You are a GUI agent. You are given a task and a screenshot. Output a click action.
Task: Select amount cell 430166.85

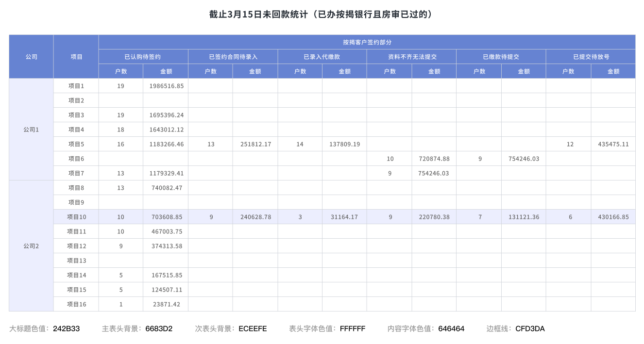(x=613, y=217)
